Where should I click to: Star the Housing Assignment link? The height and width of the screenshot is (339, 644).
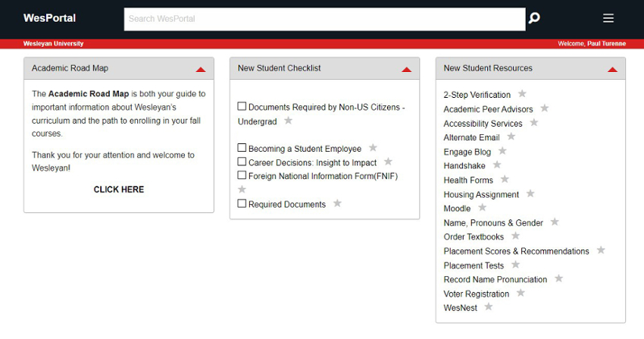(530, 193)
